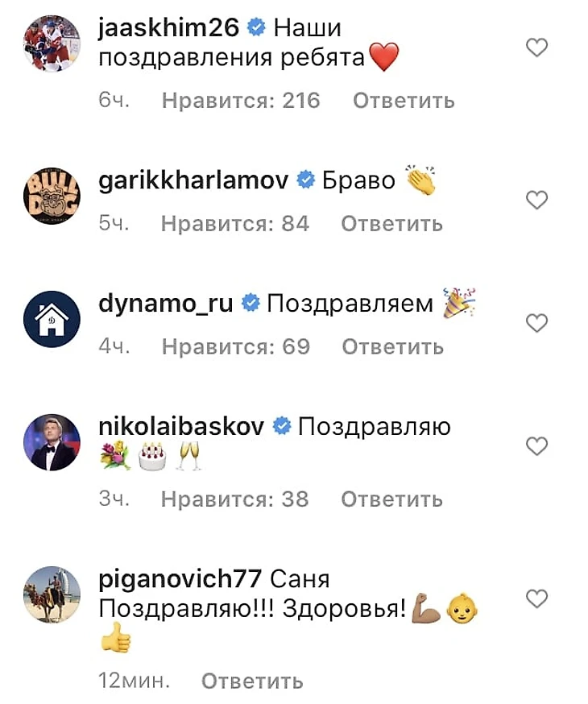Open nikolaibaskov profile photo
The image size is (588, 704).
coord(52,442)
